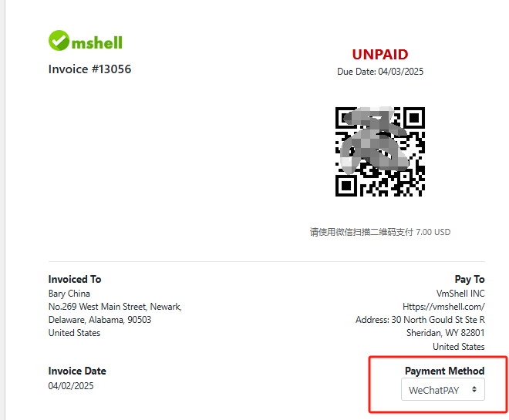Click the invoice date 04/02/2025
509x420 pixels.
(x=71, y=386)
